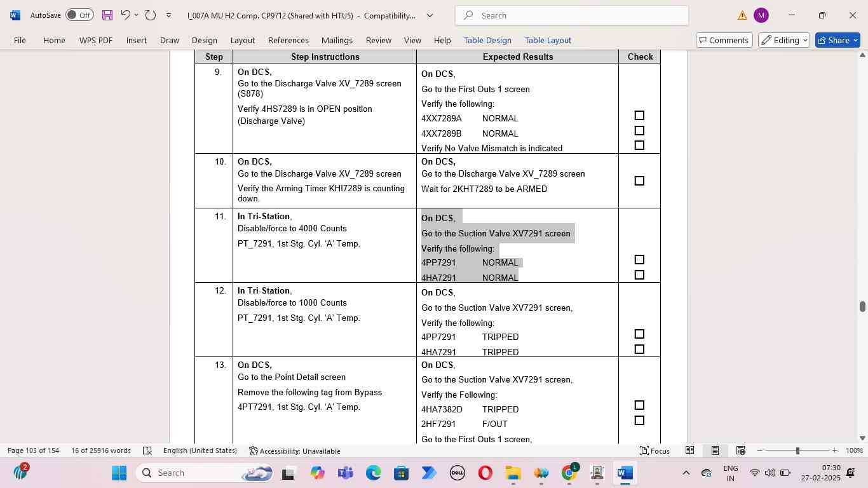Tick the 2HF7291 F/OUT checkbox
The width and height of the screenshot is (868, 488).
(x=639, y=421)
